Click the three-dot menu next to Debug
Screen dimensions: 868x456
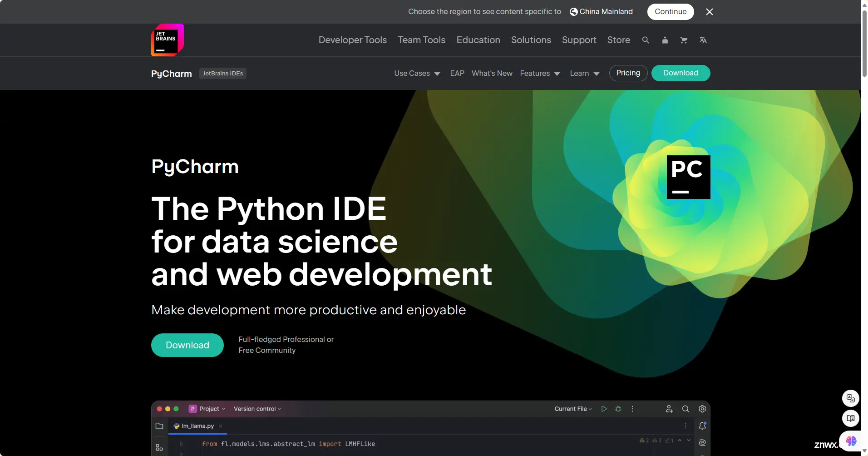coord(632,409)
